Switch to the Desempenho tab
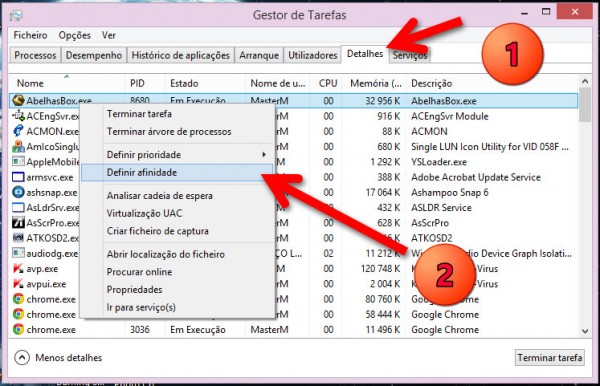 [94, 55]
